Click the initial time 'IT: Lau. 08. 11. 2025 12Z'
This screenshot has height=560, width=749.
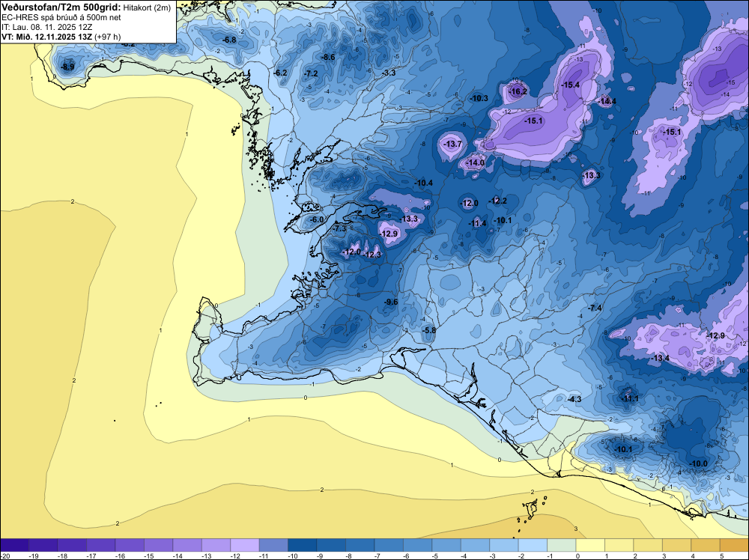[46, 27]
